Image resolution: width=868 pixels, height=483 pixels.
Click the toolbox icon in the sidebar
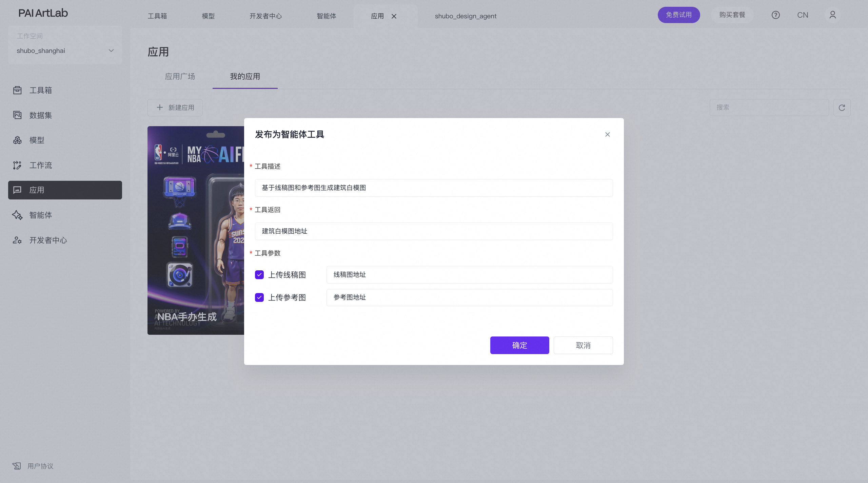pyautogui.click(x=17, y=90)
